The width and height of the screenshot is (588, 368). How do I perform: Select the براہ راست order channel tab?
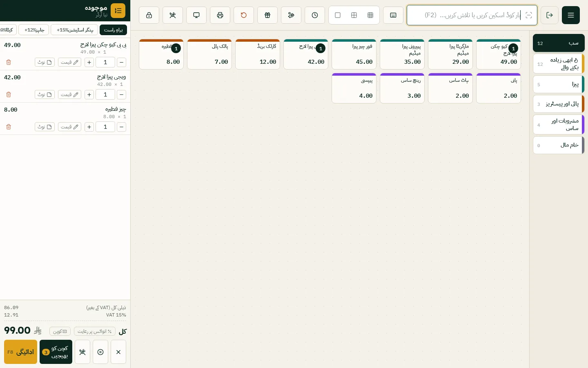[114, 30]
